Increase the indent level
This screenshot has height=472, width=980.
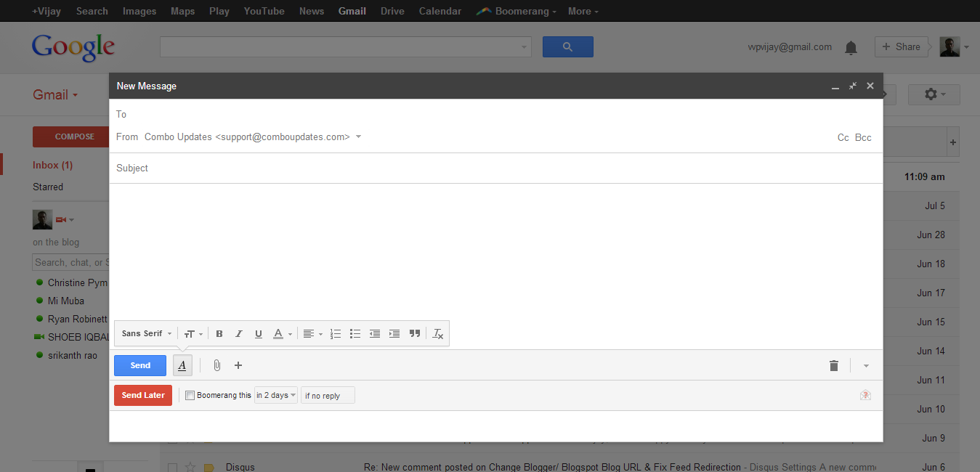pos(394,334)
